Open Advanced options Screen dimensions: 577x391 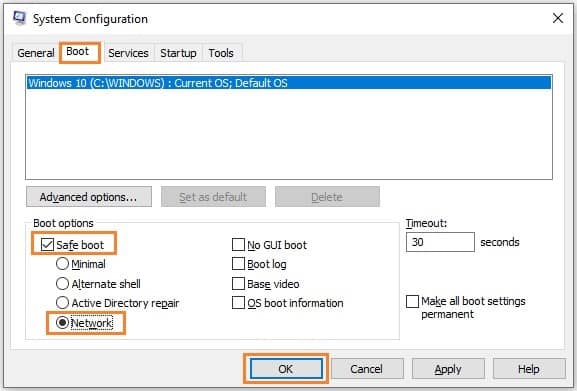[89, 197]
